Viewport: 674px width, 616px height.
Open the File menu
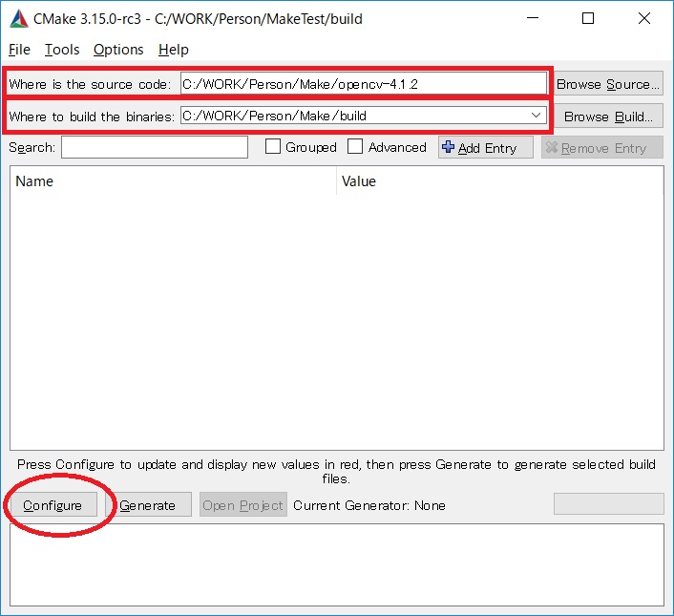point(19,50)
